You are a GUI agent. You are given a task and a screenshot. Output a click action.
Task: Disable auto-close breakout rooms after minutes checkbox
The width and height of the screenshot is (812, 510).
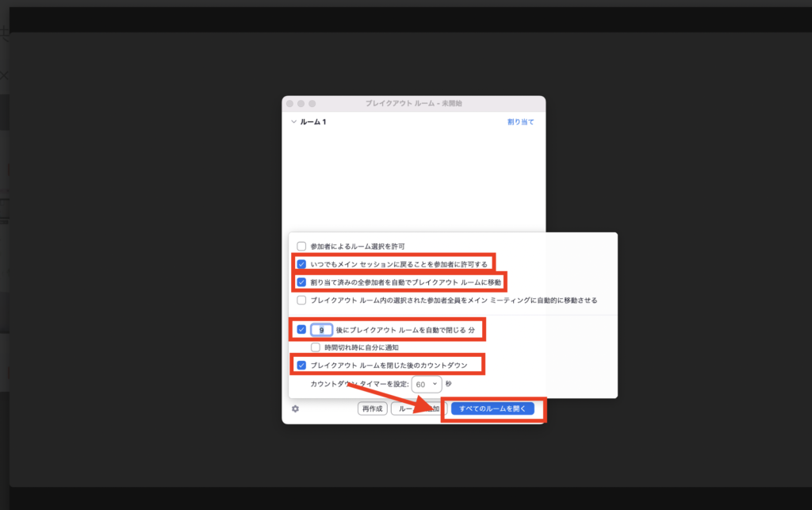pyautogui.click(x=301, y=329)
